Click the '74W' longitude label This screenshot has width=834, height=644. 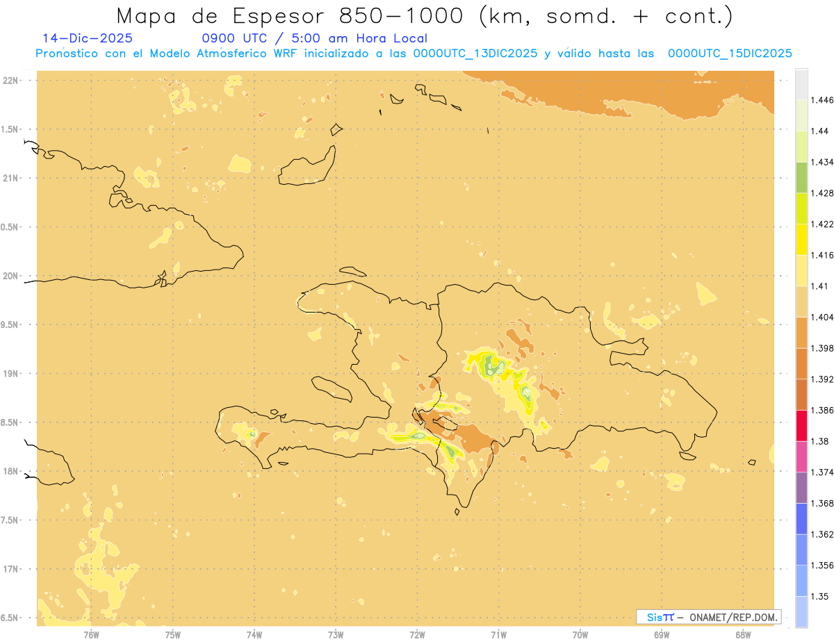coord(254,635)
